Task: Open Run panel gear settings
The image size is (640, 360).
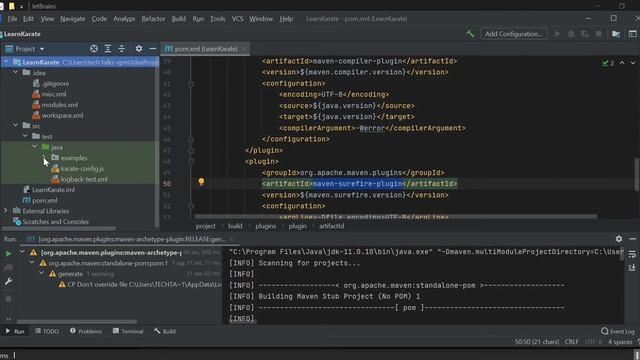Action: pyautogui.click(x=619, y=239)
